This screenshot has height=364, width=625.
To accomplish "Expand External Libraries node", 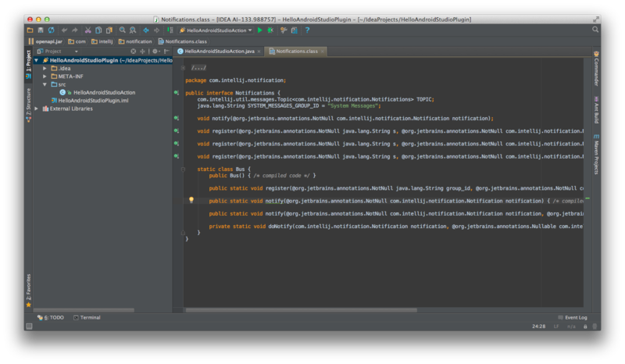I will click(x=37, y=109).
